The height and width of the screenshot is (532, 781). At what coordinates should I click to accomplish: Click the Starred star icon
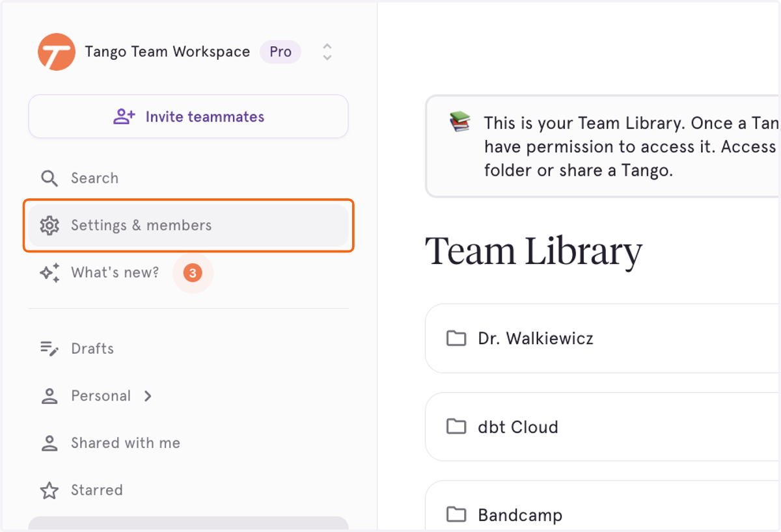49,490
